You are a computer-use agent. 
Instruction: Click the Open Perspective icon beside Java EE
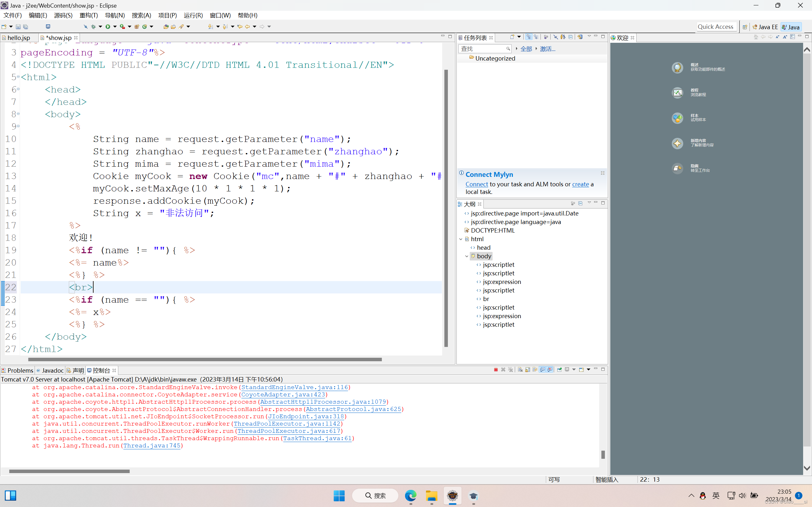[x=745, y=27]
